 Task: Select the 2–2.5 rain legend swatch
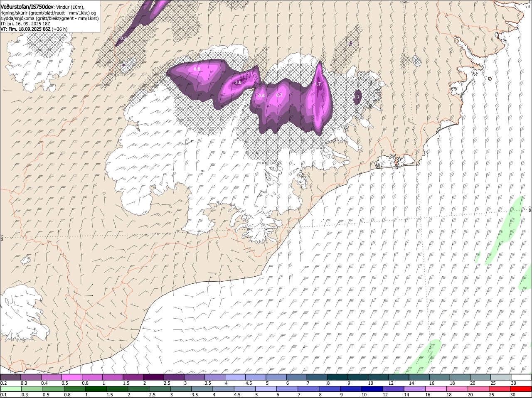139,389
